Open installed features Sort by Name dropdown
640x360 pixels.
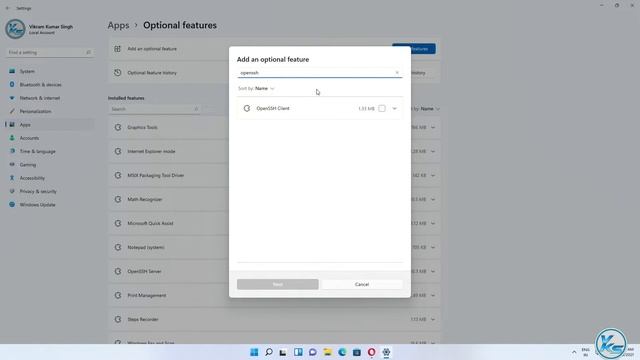click(426, 109)
